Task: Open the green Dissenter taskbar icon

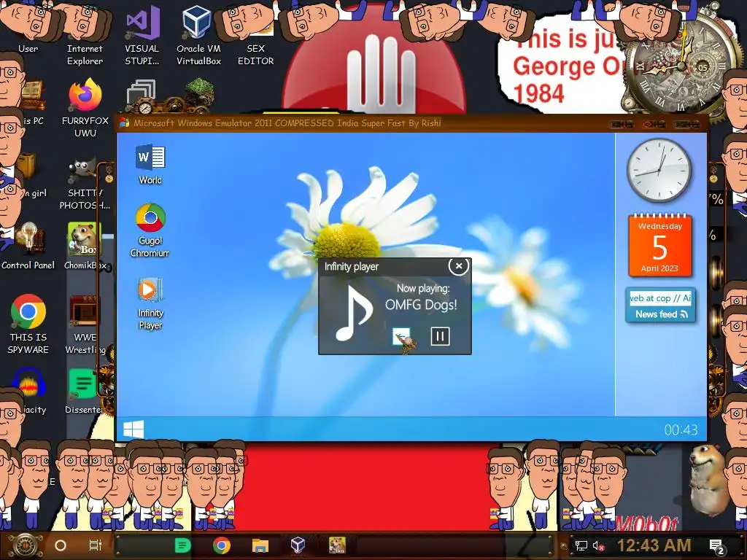Action: [182, 545]
